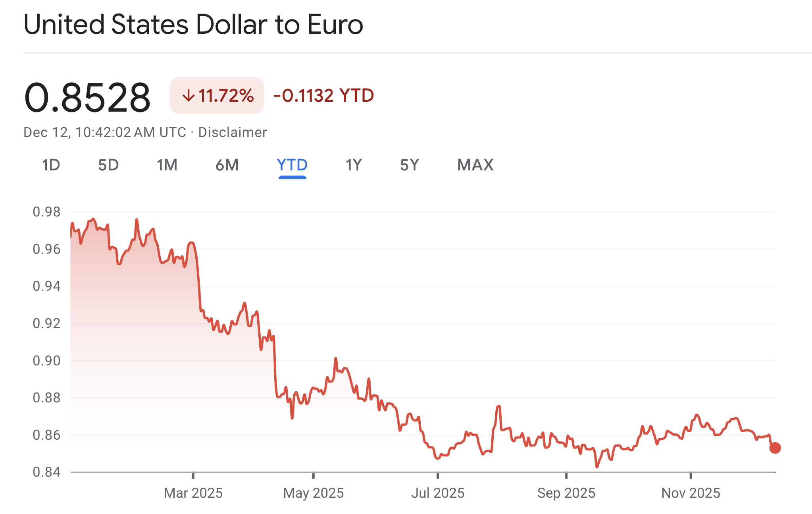Click the United States Dollar to Euro title
This screenshot has height=514, width=812.
(x=193, y=25)
